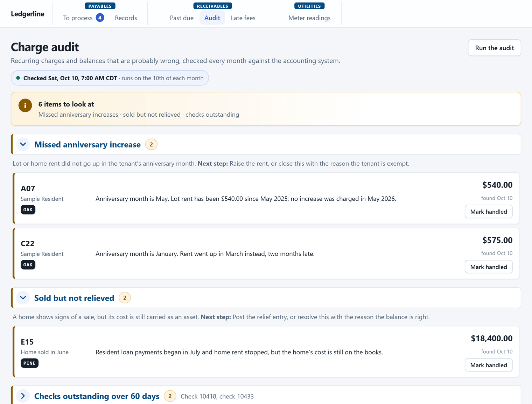Click the RECEIVABLES group label

pos(212,6)
